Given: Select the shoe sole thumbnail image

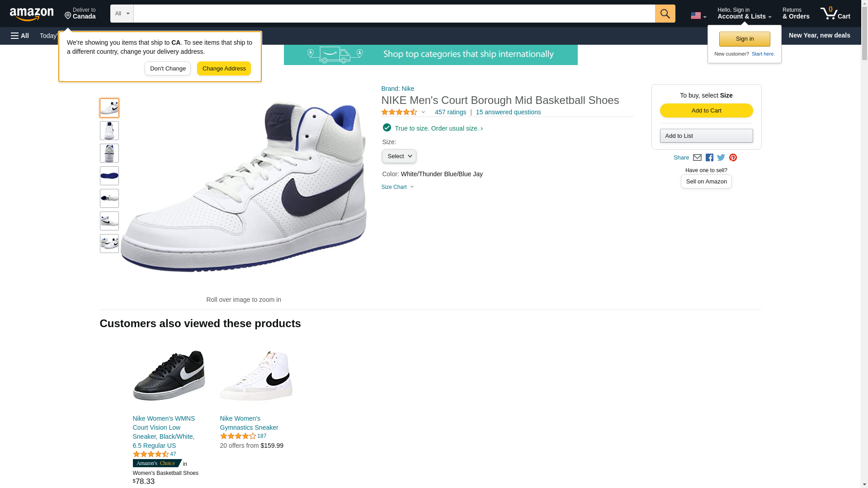Looking at the screenshot, I should 109,176.
